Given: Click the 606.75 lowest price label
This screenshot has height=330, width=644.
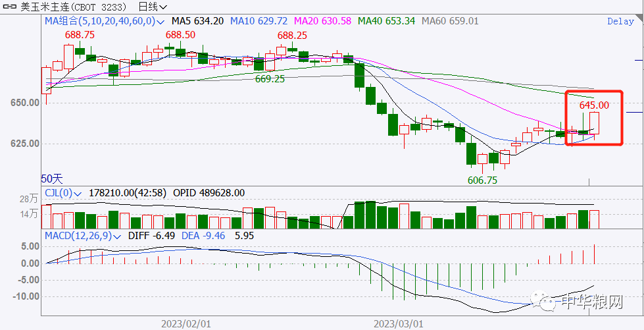Looking at the screenshot, I should pyautogui.click(x=483, y=180).
